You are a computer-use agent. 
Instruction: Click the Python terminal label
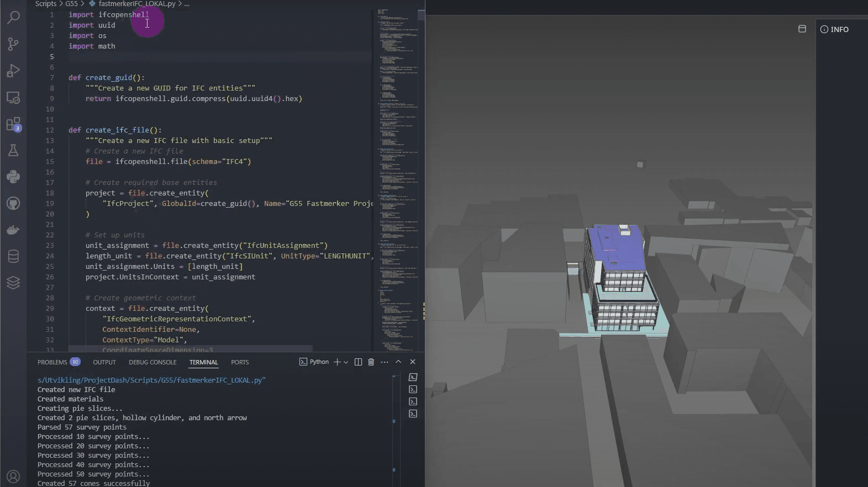pos(314,362)
